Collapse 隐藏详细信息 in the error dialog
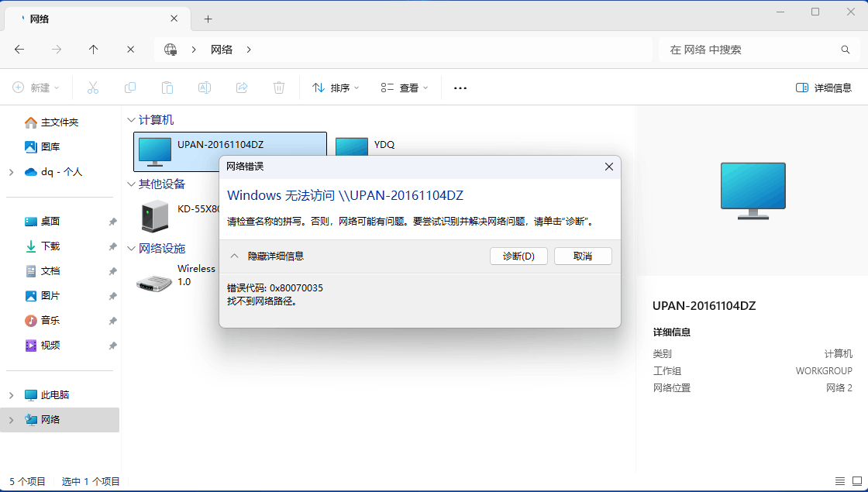Viewport: 868px width, 492px height. pyautogui.click(x=267, y=256)
